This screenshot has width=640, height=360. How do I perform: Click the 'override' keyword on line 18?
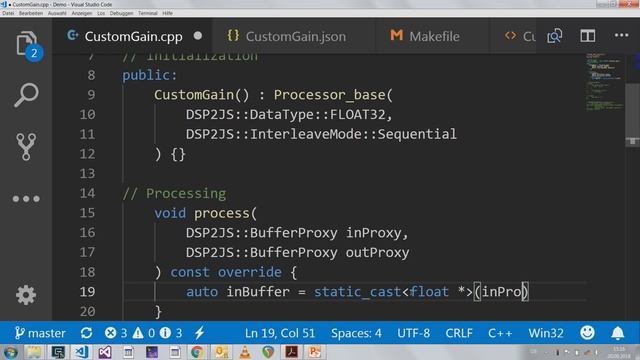click(249, 272)
